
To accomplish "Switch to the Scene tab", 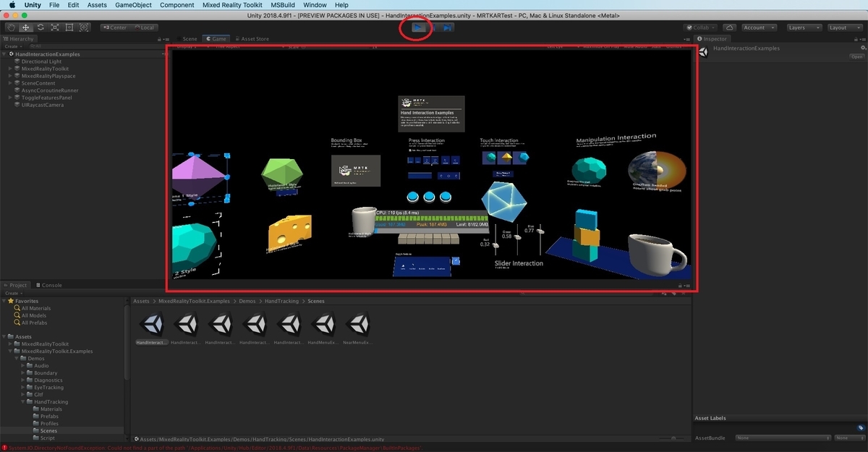I will click(187, 39).
